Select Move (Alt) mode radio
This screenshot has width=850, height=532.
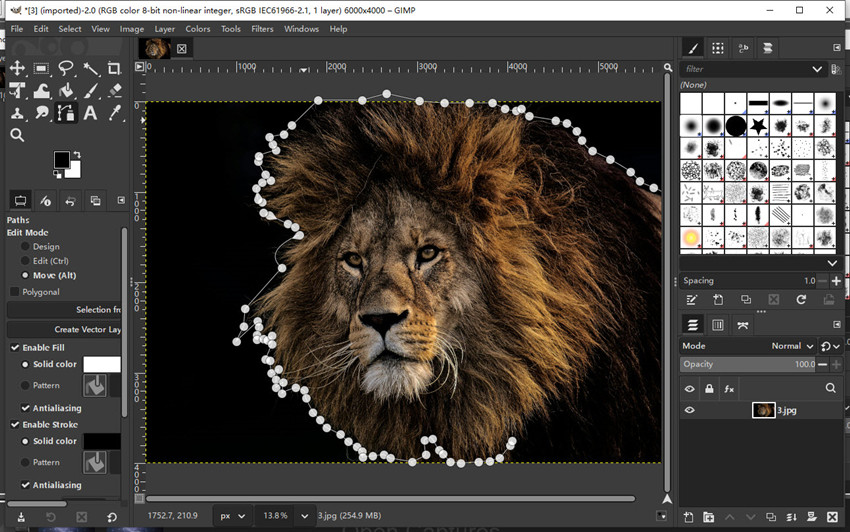25,275
